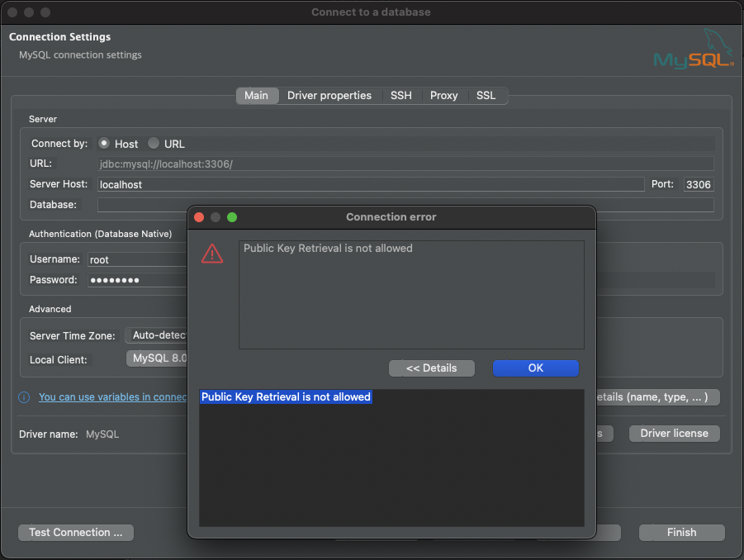Click the red warning triangle icon
744x560 pixels.
tap(212, 254)
